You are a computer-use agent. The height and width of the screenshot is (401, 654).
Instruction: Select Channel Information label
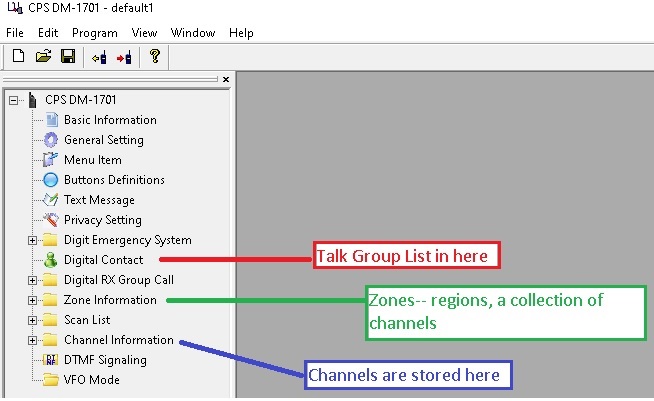click(119, 340)
